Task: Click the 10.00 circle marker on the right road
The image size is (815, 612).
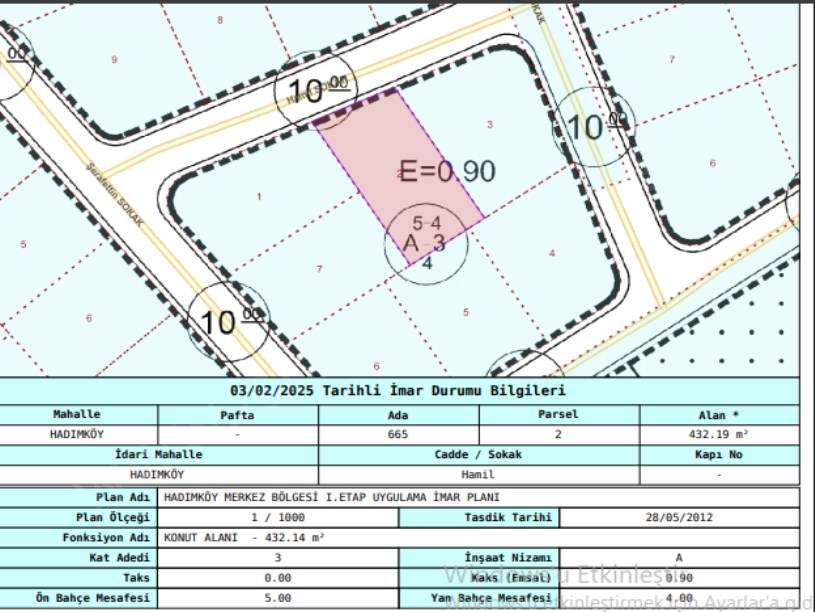Action: pos(597,126)
